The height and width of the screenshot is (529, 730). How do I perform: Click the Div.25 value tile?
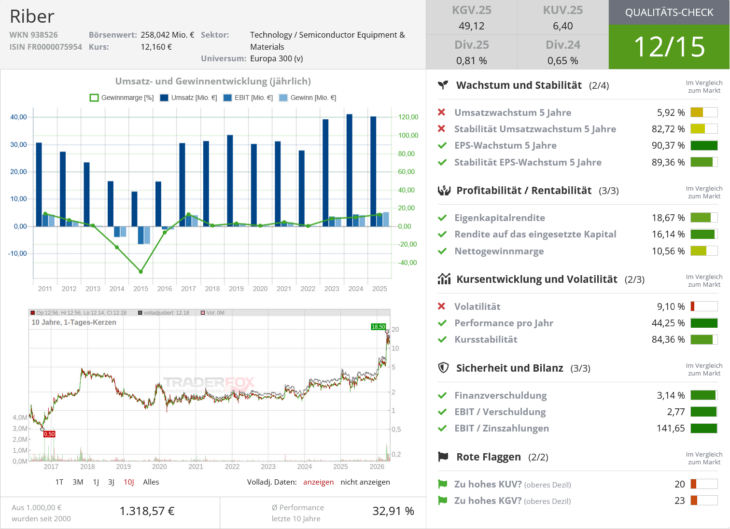pos(472,52)
